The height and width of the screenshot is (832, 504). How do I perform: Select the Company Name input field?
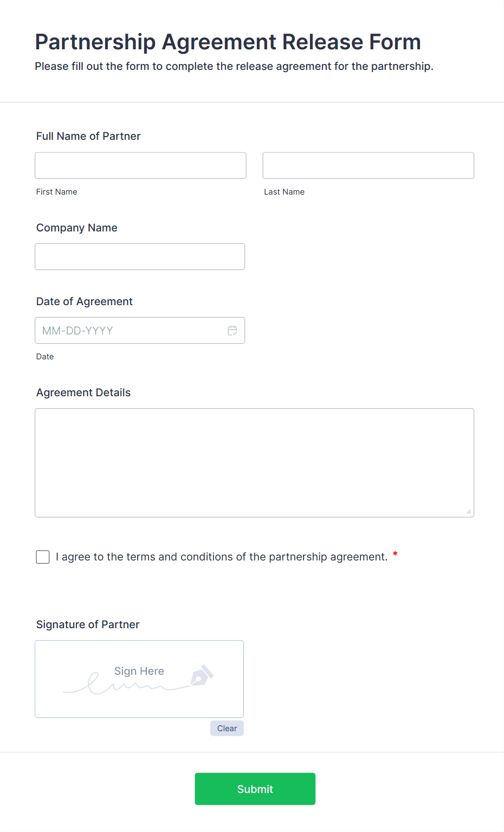coord(140,256)
